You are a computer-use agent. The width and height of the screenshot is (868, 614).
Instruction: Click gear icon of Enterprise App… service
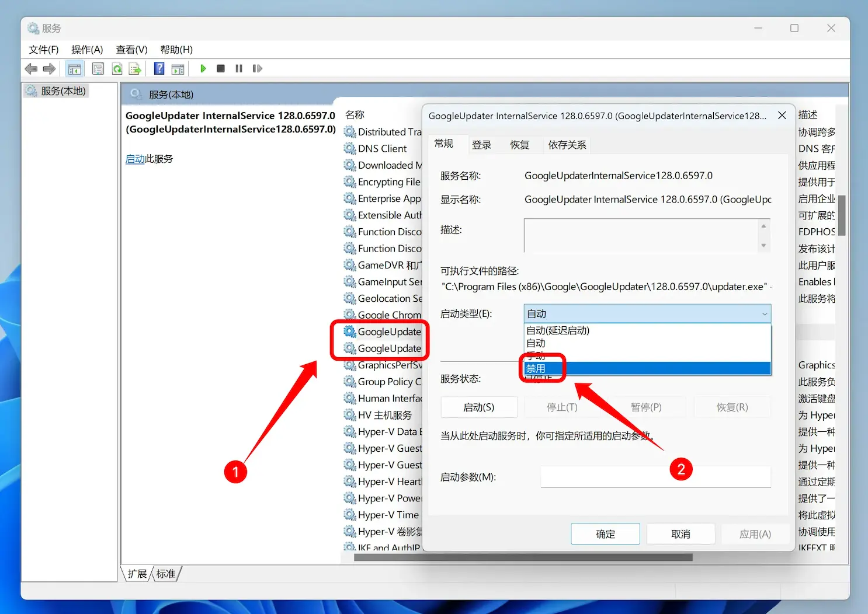tap(349, 198)
